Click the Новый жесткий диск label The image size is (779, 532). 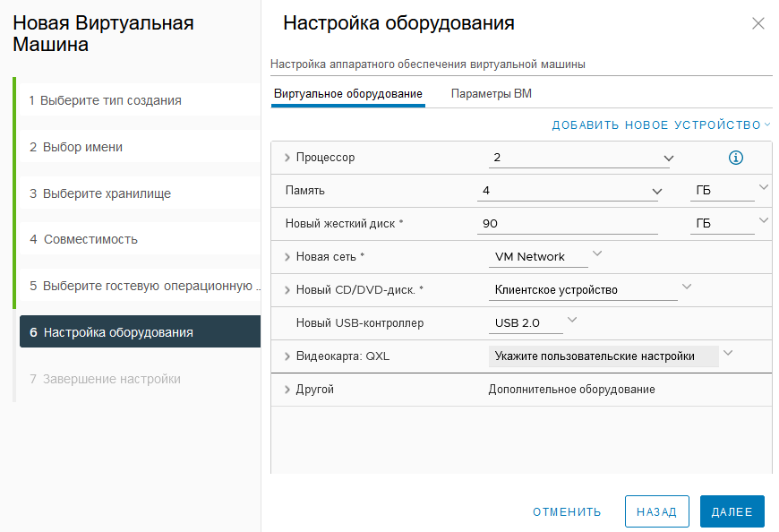[x=344, y=224]
